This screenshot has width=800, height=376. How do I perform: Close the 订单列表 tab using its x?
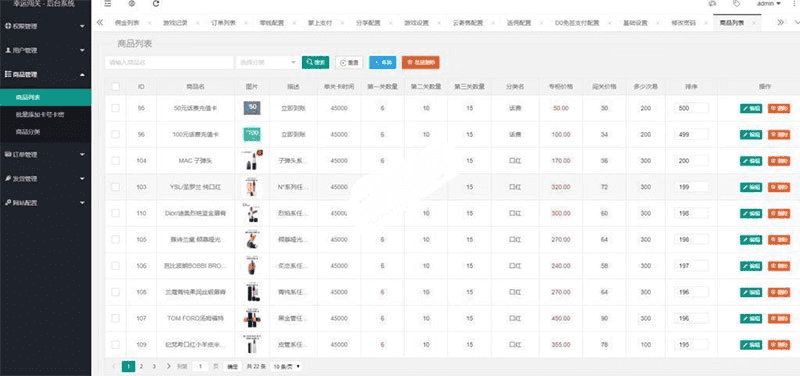246,23
